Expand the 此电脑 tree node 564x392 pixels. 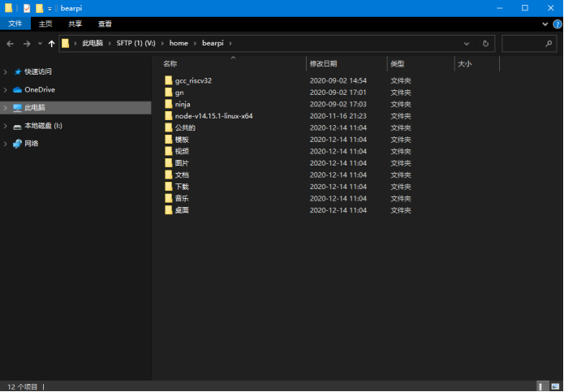(x=6, y=107)
